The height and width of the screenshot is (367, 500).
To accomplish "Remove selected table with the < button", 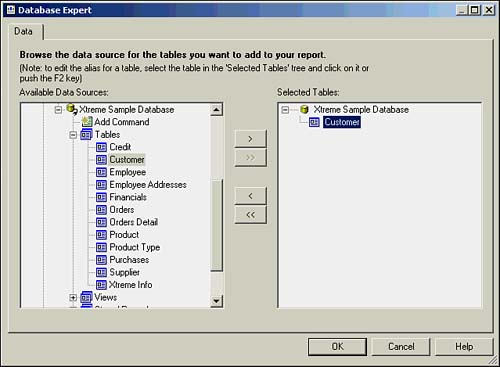I will pyautogui.click(x=250, y=196).
